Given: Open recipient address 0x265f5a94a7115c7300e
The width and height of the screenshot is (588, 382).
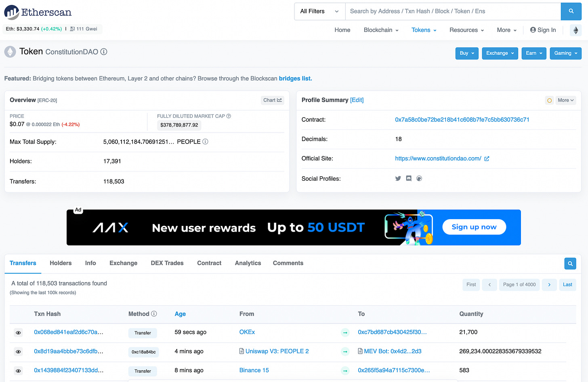Looking at the screenshot, I should click(394, 370).
